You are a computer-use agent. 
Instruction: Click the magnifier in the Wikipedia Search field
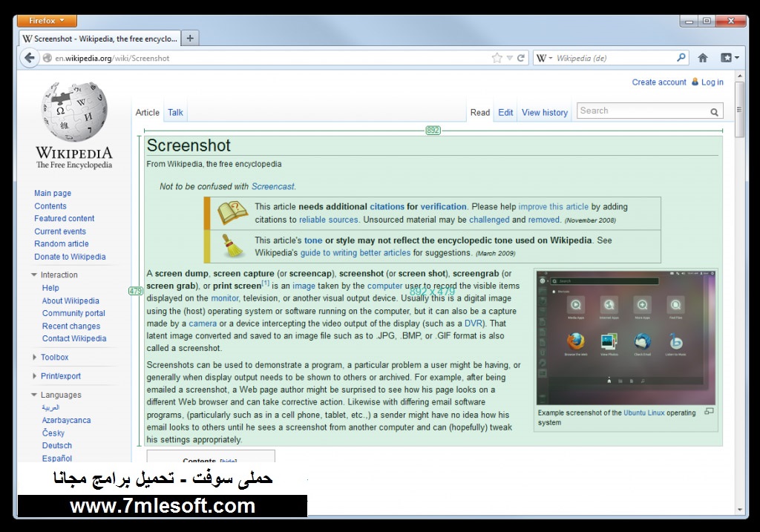(x=714, y=112)
